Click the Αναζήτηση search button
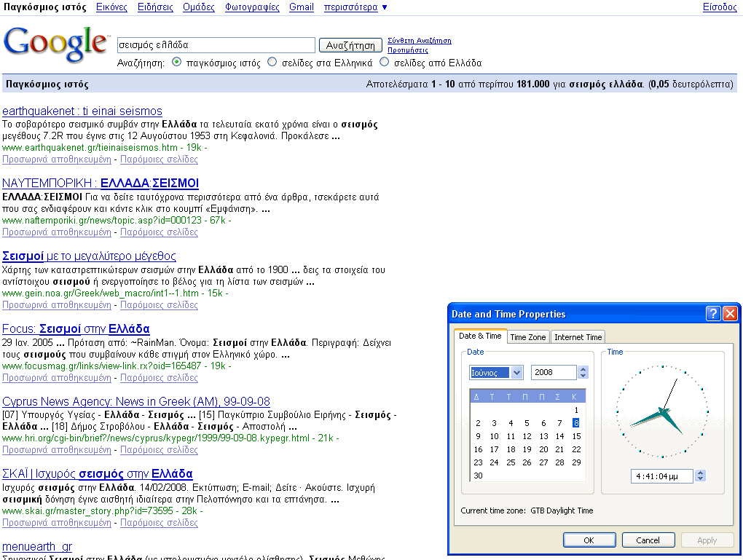743x560 pixels. [350, 45]
